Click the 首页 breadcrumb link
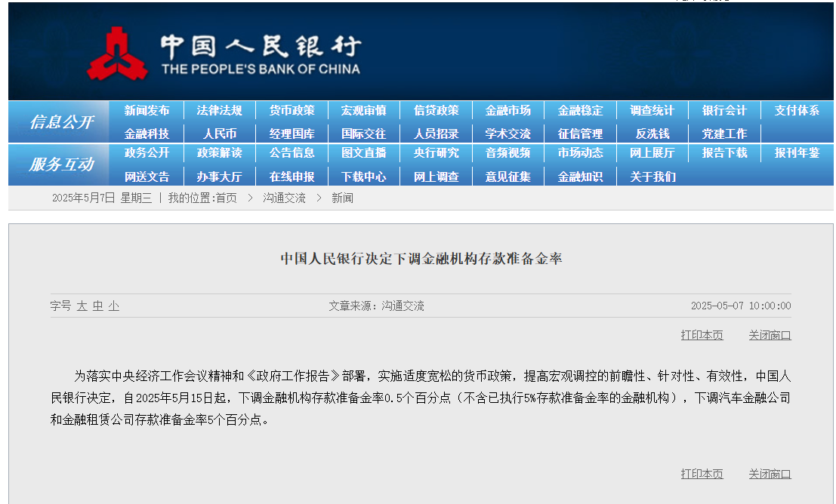 pyautogui.click(x=226, y=198)
